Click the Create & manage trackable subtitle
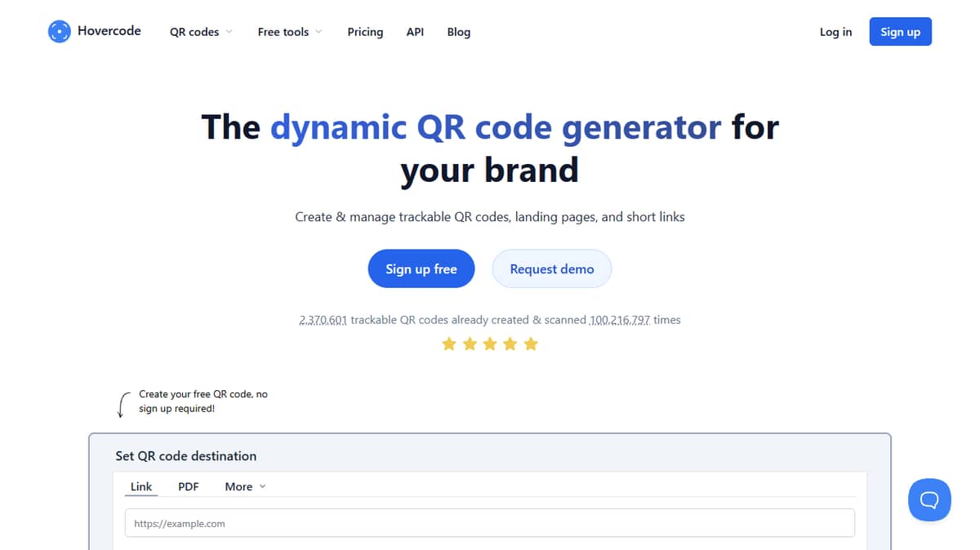The width and height of the screenshot is (980, 550). tap(490, 217)
